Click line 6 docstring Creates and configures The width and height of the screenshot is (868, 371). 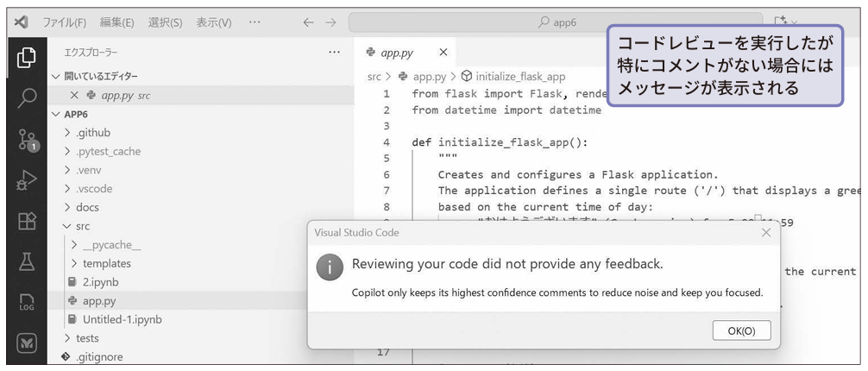click(x=578, y=175)
